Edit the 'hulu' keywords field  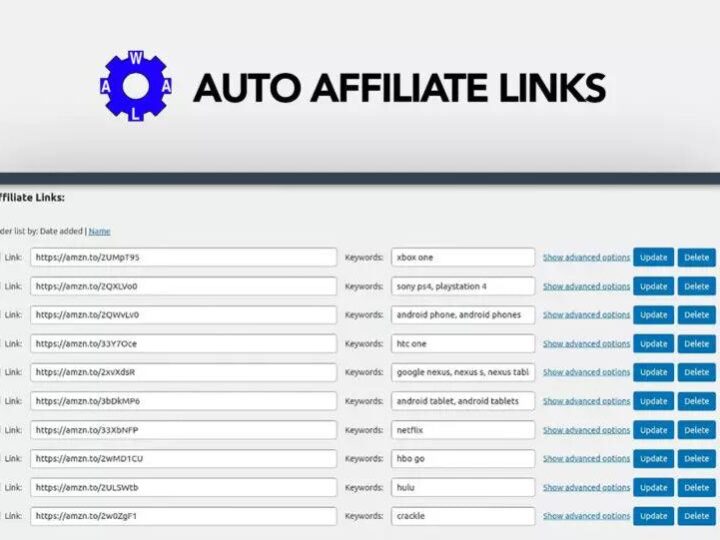coord(463,487)
